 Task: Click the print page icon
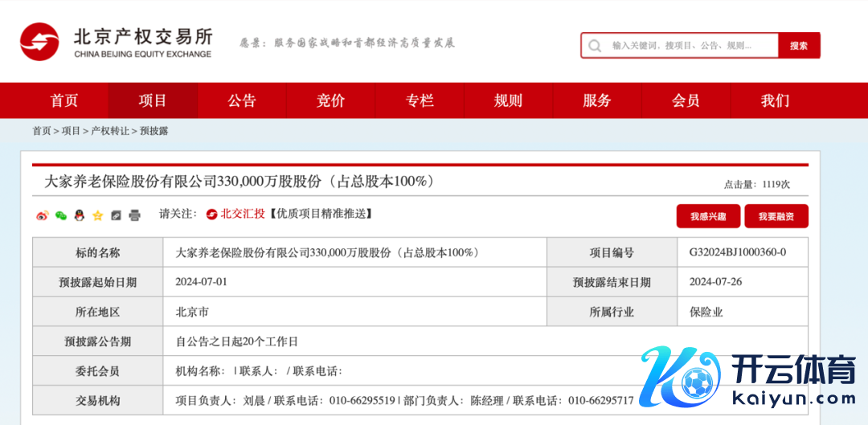click(134, 216)
